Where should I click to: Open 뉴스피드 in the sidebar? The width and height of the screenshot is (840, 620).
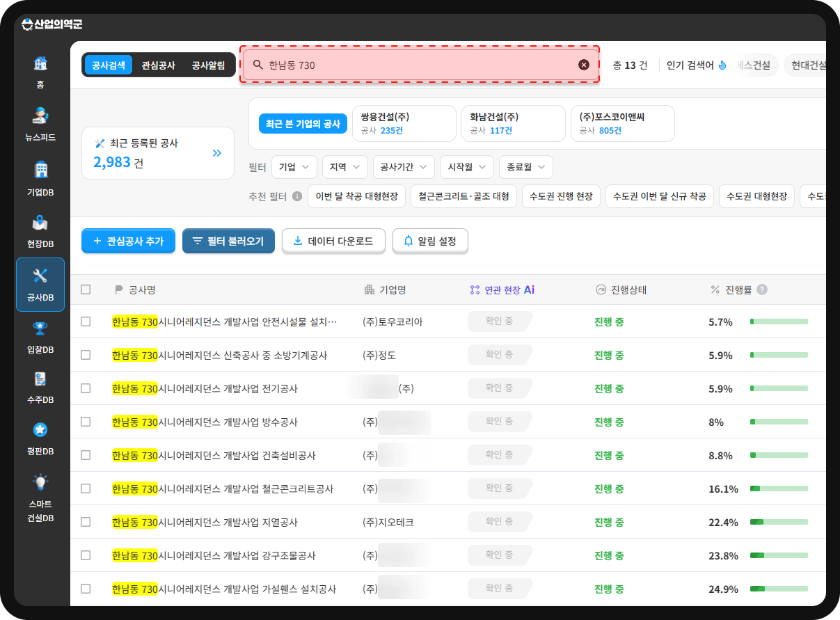click(x=40, y=125)
